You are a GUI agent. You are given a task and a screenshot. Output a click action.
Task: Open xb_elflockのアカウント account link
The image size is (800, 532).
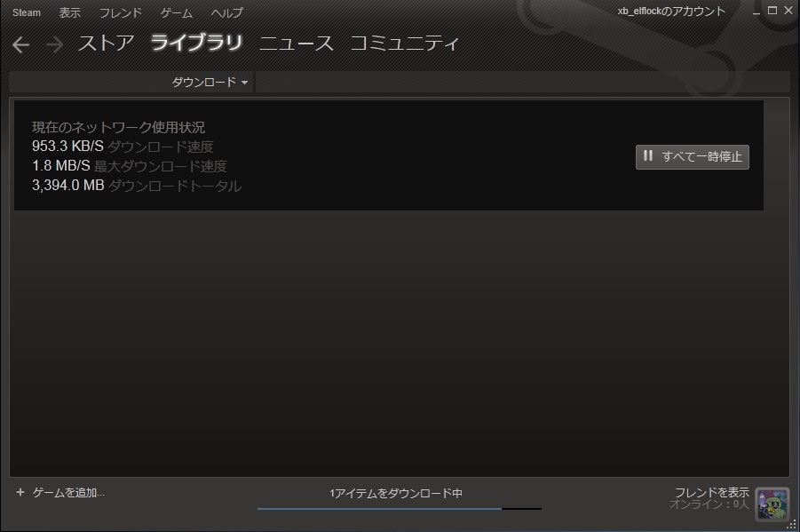click(x=671, y=12)
